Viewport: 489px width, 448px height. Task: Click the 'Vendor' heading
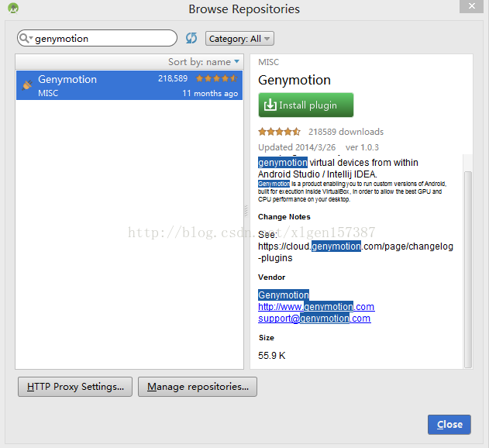(272, 277)
